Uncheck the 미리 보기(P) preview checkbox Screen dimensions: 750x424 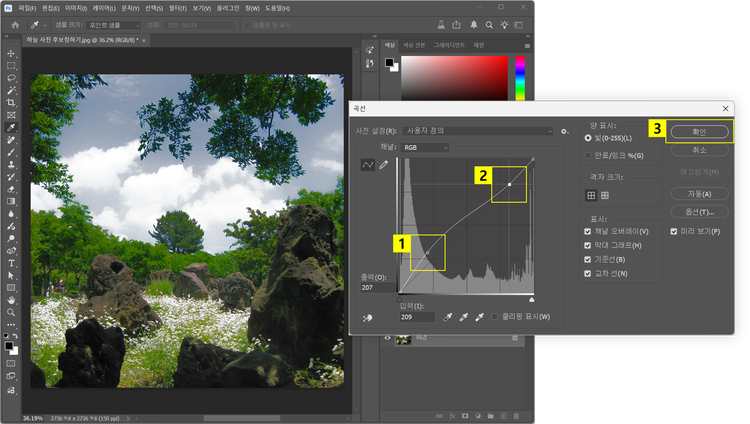(x=675, y=231)
